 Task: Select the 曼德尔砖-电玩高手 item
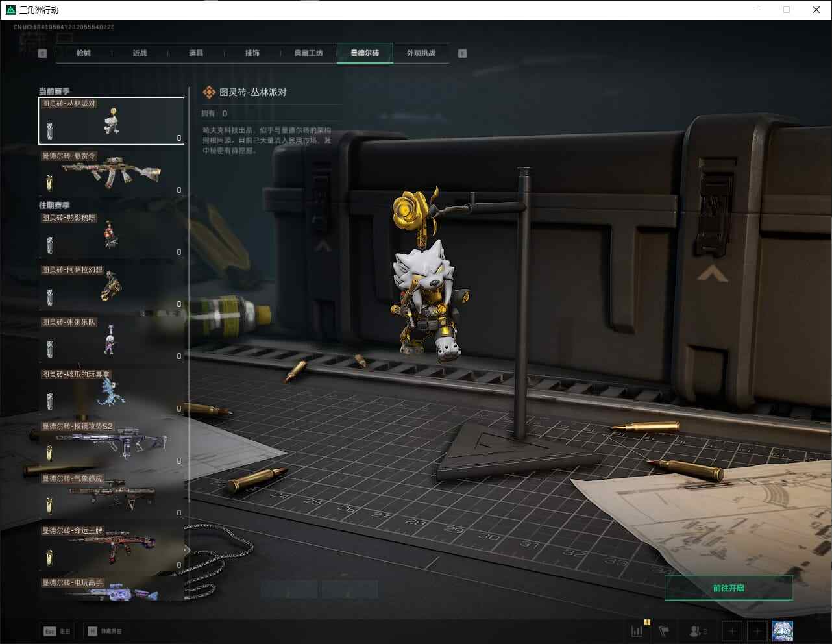pyautogui.click(x=112, y=589)
